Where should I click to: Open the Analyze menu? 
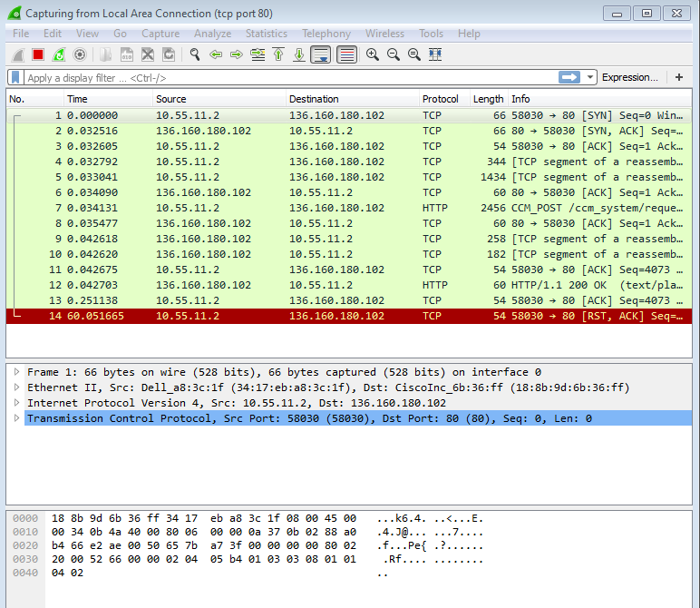[212, 34]
